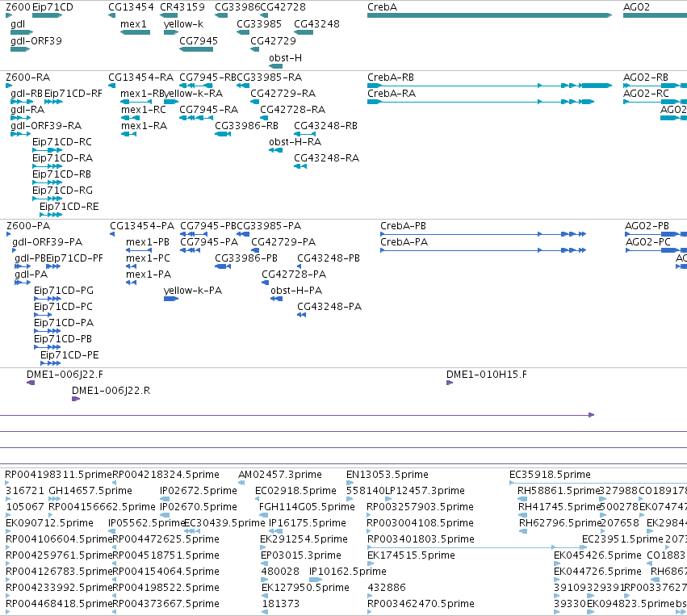687x616 pixels.
Task: Select the EP03015.3prime EST label
Action: pos(301,555)
